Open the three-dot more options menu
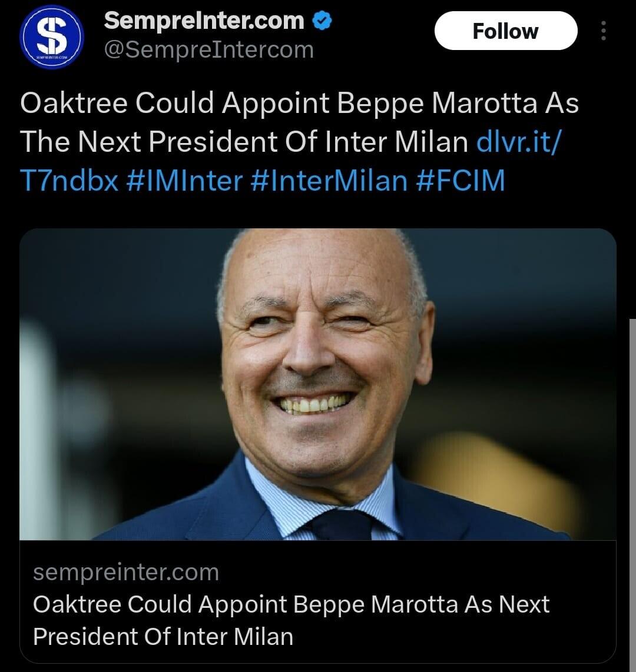Viewport: 636px width, 672px height. [x=603, y=31]
